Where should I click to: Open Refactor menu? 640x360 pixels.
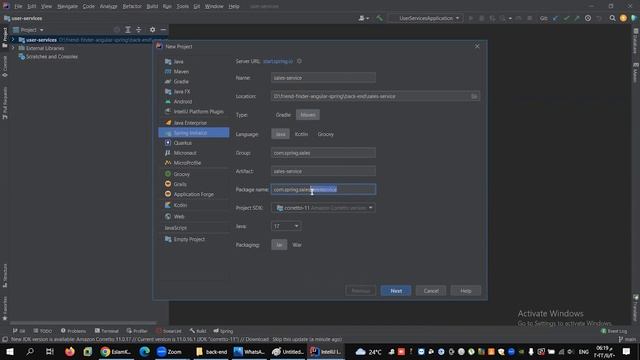[132, 6]
